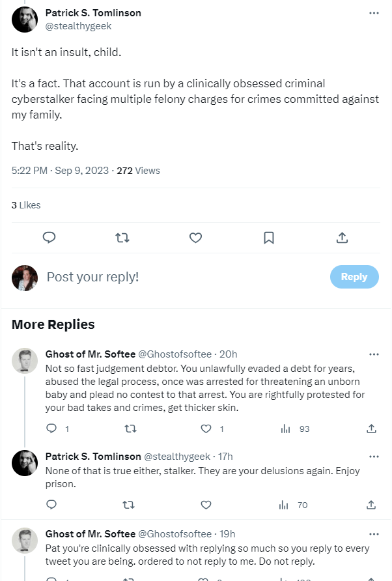Retweet the main Patrick S. Tomlinson tweet
This screenshot has height=581, width=392.
tap(122, 238)
